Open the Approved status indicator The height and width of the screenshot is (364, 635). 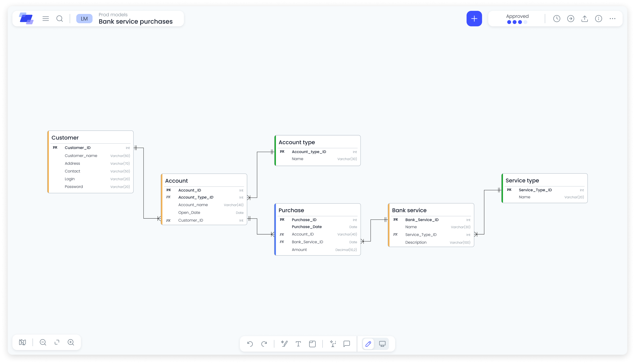tap(517, 19)
